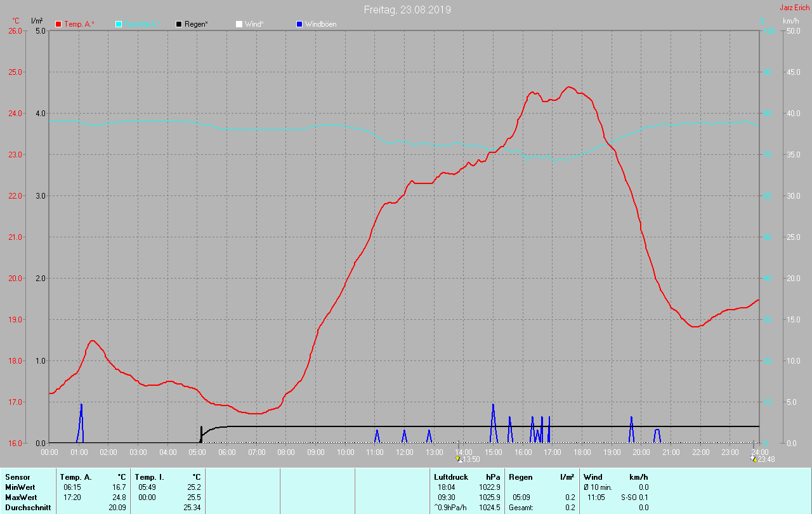This screenshot has width=812, height=514.
Task: Click the 'Gesamt:' rain total label
Action: point(521,507)
